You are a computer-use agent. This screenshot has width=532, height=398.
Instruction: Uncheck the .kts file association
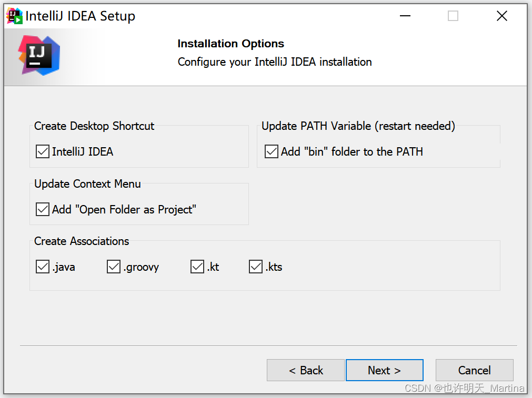255,267
